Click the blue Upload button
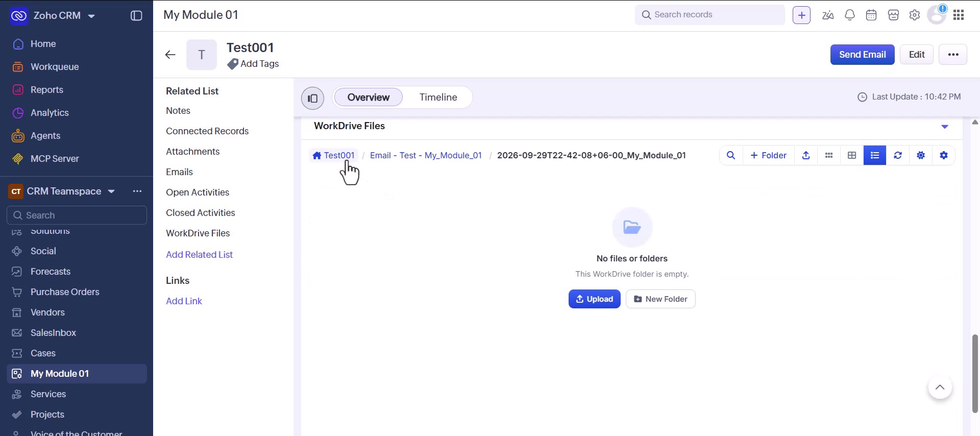This screenshot has width=980, height=436. 595,299
